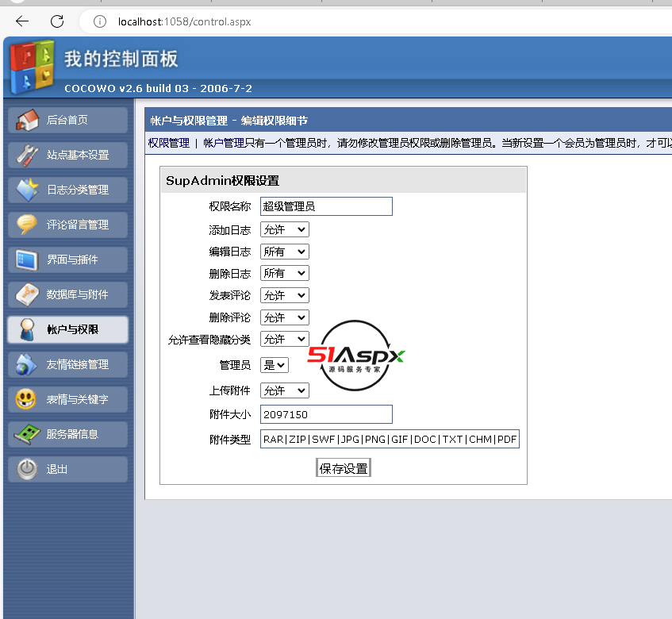
Task: Expand the 管理员 yes/no dropdown
Action: click(275, 365)
